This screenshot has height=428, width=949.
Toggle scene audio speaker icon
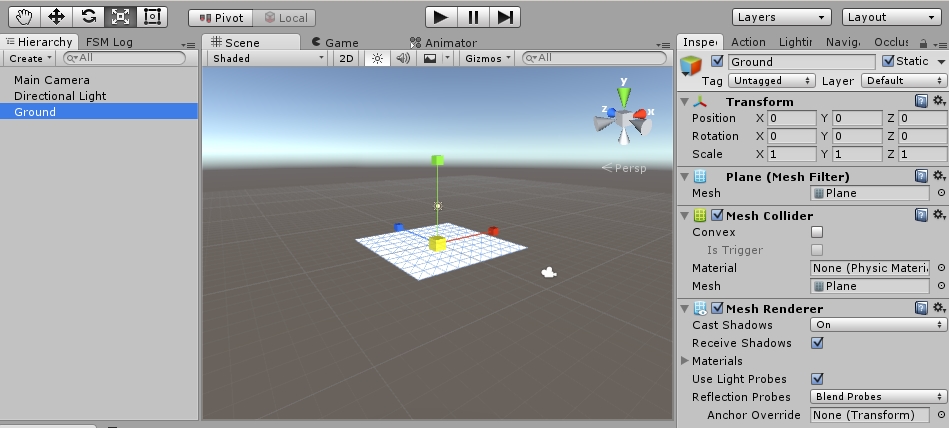click(403, 58)
